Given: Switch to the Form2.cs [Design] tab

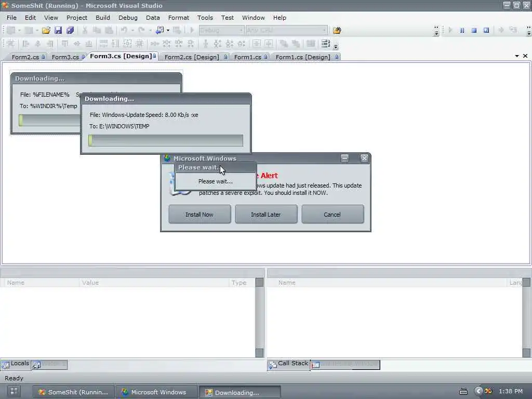Looking at the screenshot, I should tap(195, 57).
